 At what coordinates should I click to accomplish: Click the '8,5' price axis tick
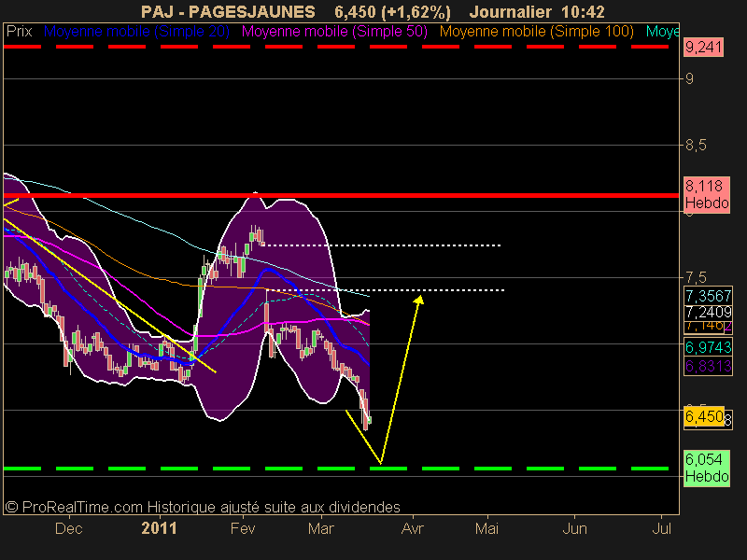point(696,145)
